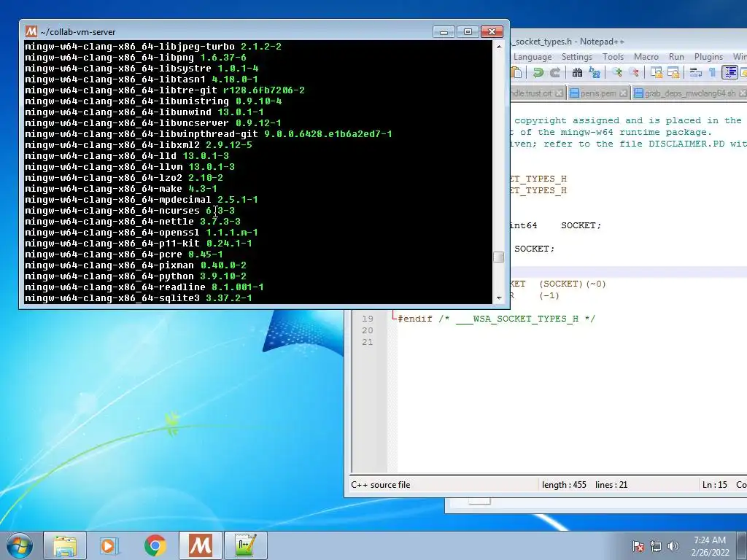
Task: Click 'C++ source file' in the status bar
Action: point(381,485)
